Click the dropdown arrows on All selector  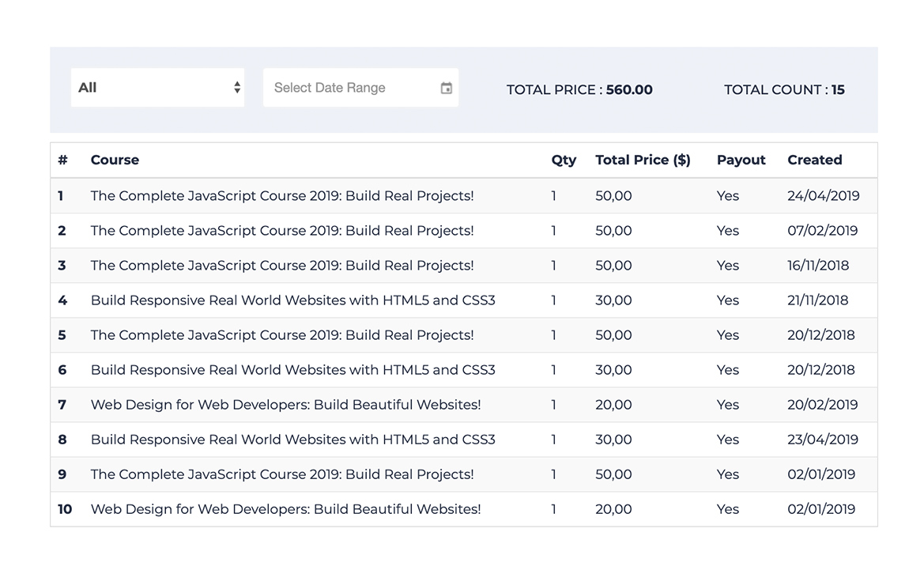click(236, 88)
